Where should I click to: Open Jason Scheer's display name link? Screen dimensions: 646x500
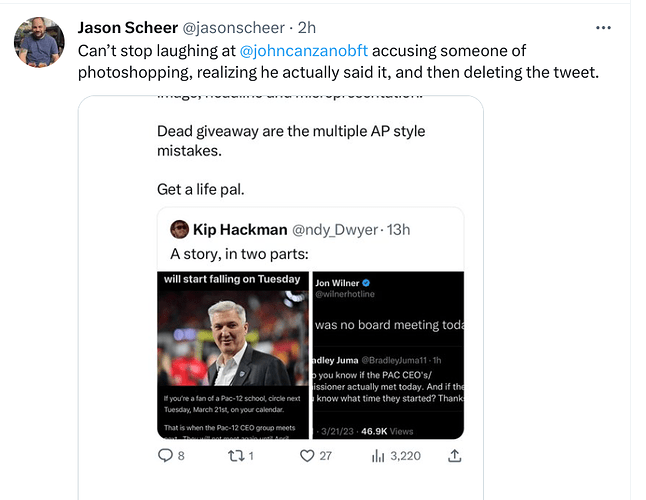128,28
